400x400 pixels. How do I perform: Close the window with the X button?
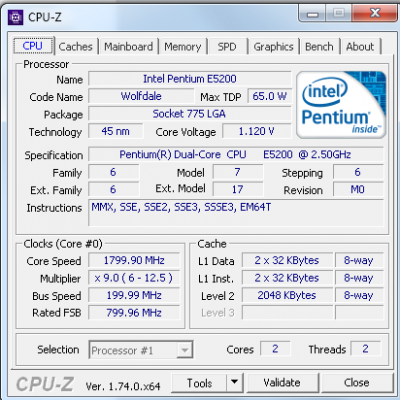(375, 13)
